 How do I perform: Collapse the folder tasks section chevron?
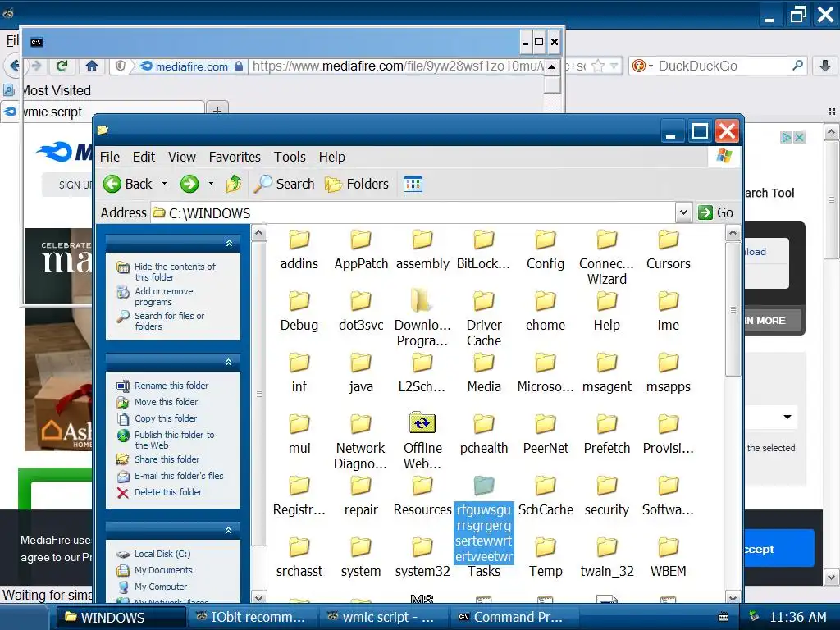pos(229,362)
